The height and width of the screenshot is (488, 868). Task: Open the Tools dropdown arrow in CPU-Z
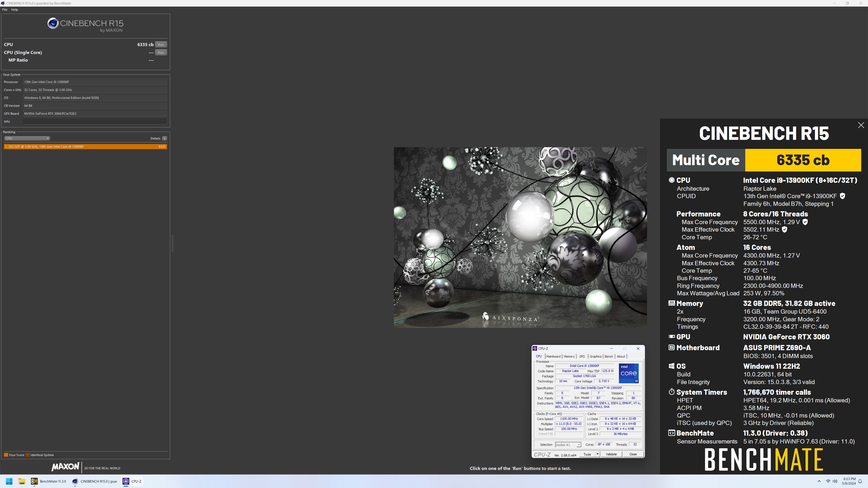point(597,454)
